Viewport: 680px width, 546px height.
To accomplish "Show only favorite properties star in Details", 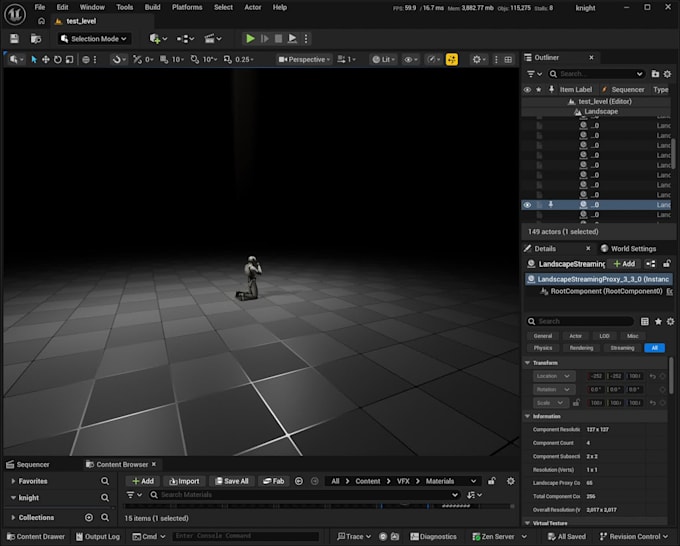I will pyautogui.click(x=658, y=321).
